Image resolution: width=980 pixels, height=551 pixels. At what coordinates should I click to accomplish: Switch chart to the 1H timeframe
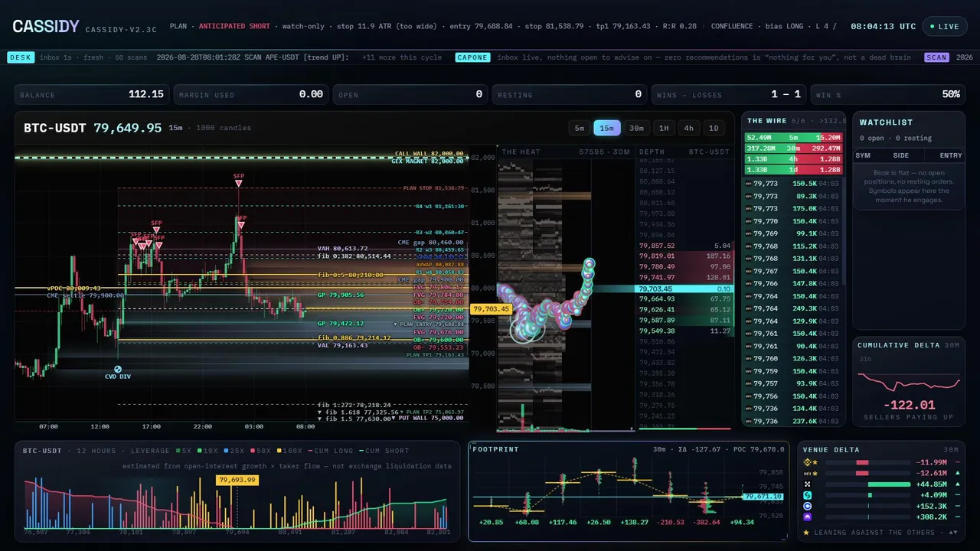pyautogui.click(x=664, y=128)
